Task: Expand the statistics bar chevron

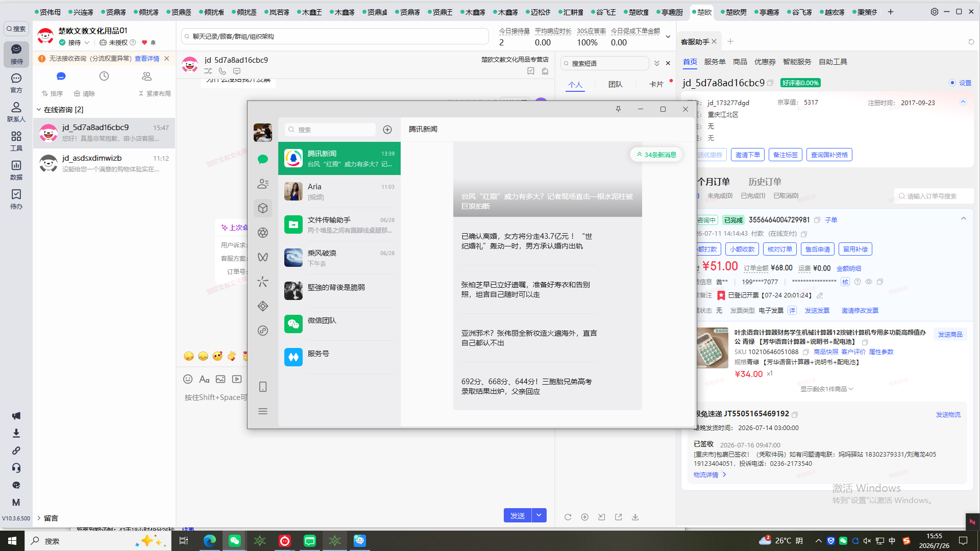Action: coord(668,37)
